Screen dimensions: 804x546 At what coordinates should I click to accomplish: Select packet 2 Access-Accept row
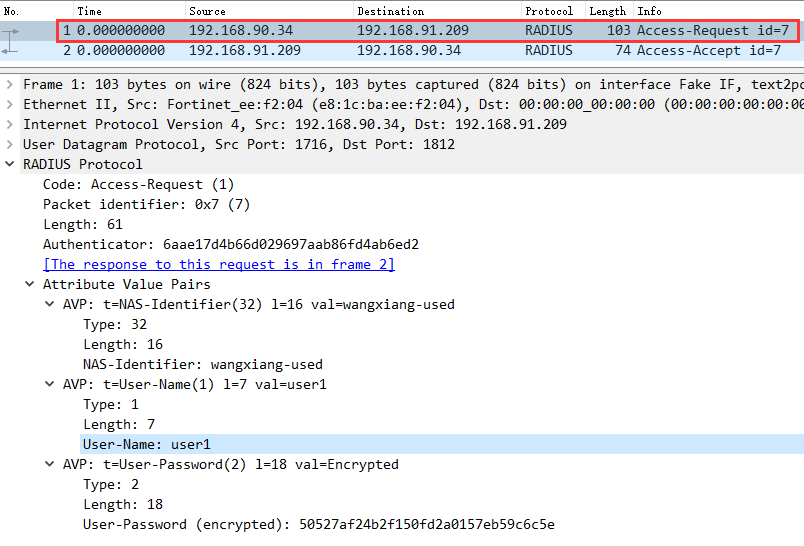tap(400, 50)
